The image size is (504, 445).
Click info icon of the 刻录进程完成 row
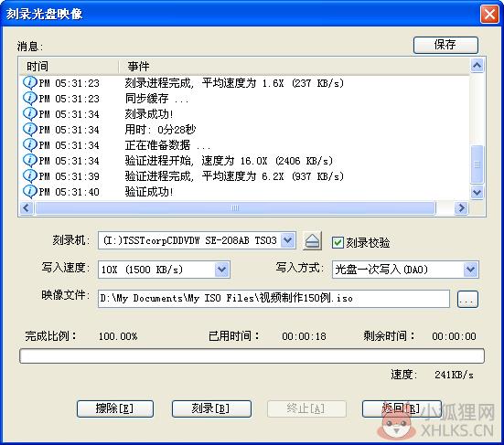(30, 83)
